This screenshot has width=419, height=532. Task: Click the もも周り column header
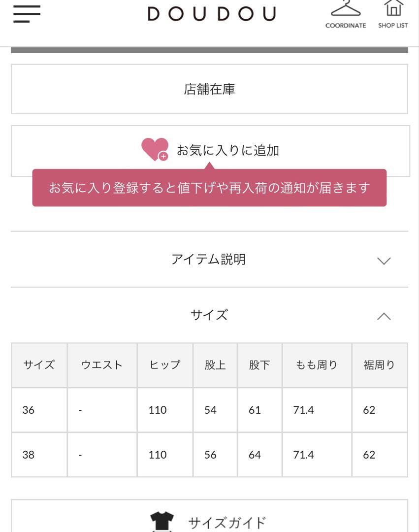point(317,365)
